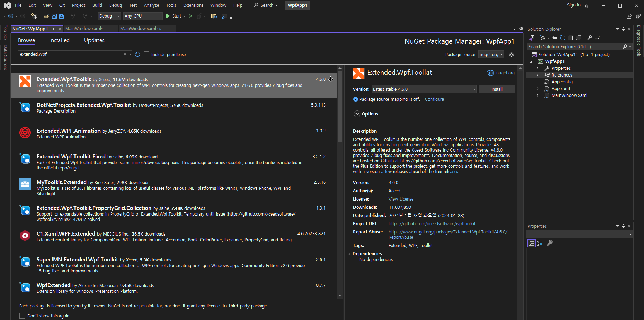
Task: Click the Send Feedback icon at top right
Action: (x=638, y=16)
